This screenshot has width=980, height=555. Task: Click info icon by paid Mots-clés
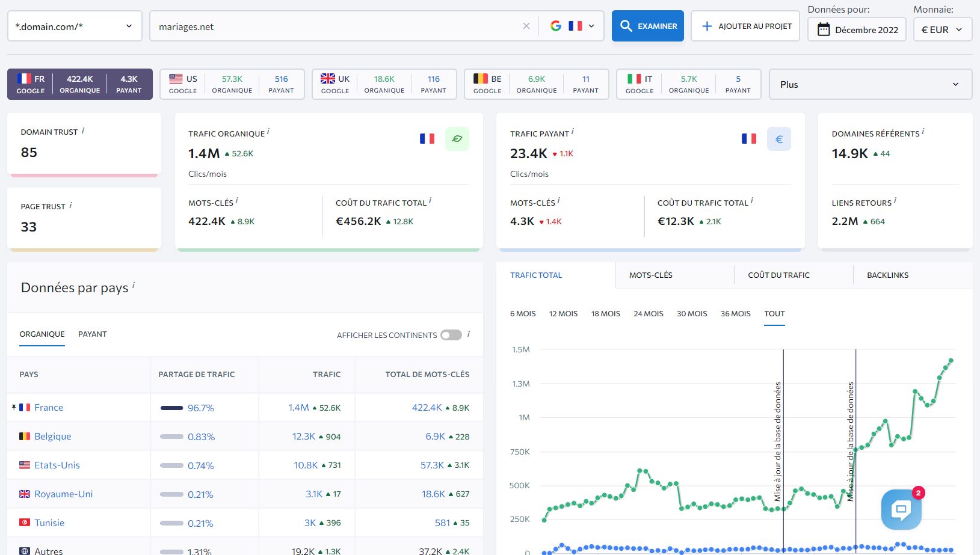(559, 201)
